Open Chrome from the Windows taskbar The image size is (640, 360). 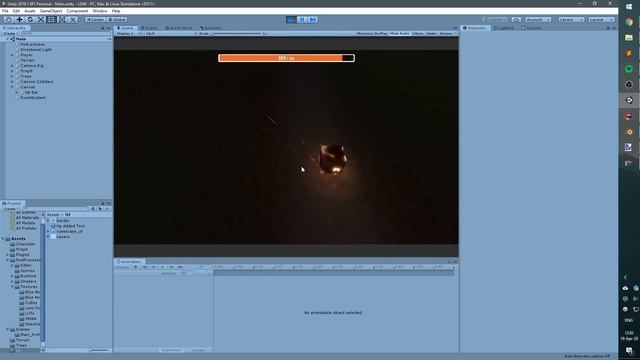629,22
